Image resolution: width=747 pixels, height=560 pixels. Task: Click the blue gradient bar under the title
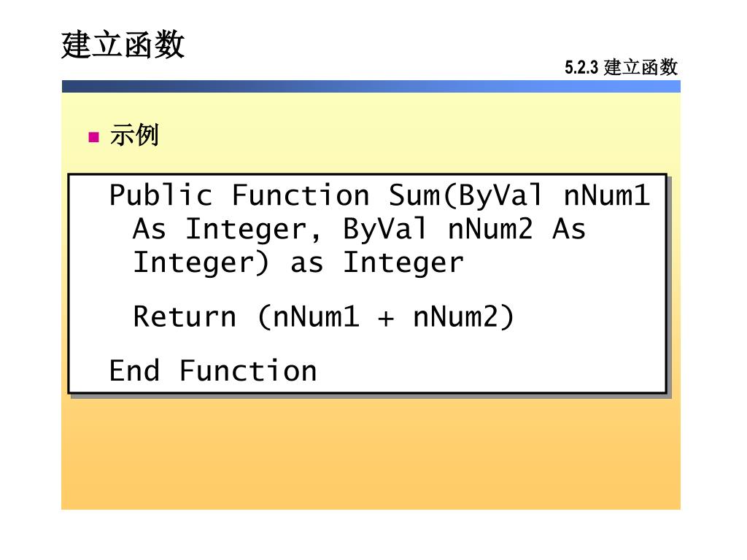(371, 86)
